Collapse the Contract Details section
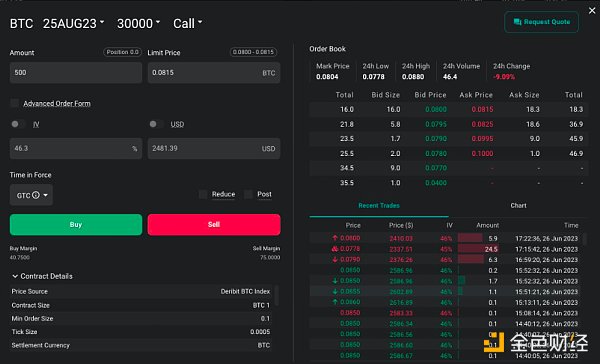This screenshot has height=364, width=600. pos(42,276)
